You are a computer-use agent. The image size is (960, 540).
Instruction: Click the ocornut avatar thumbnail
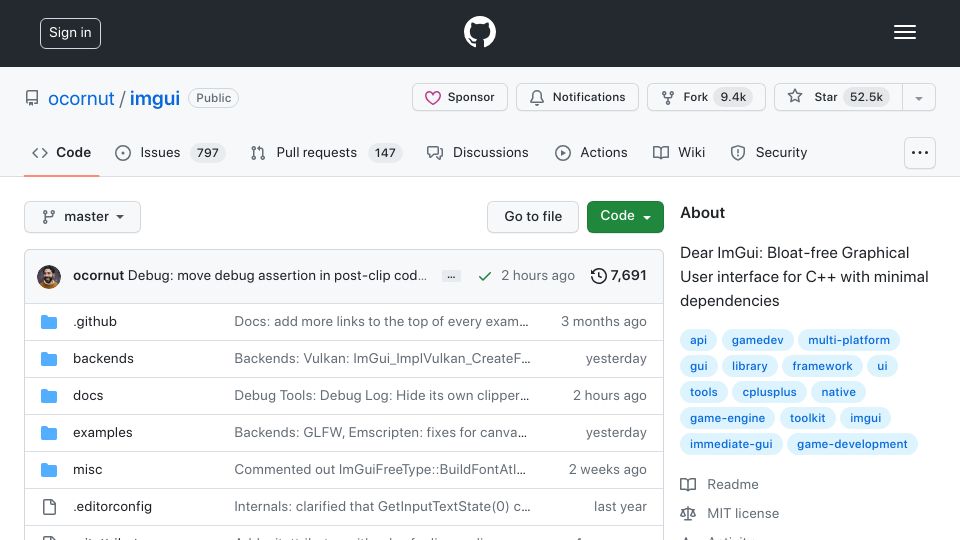coord(49,277)
